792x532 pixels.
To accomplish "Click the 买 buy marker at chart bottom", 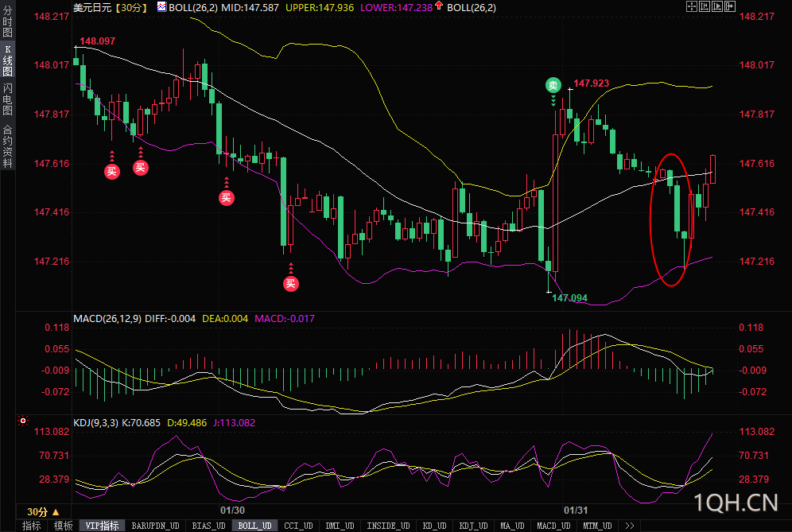I will 290,283.
